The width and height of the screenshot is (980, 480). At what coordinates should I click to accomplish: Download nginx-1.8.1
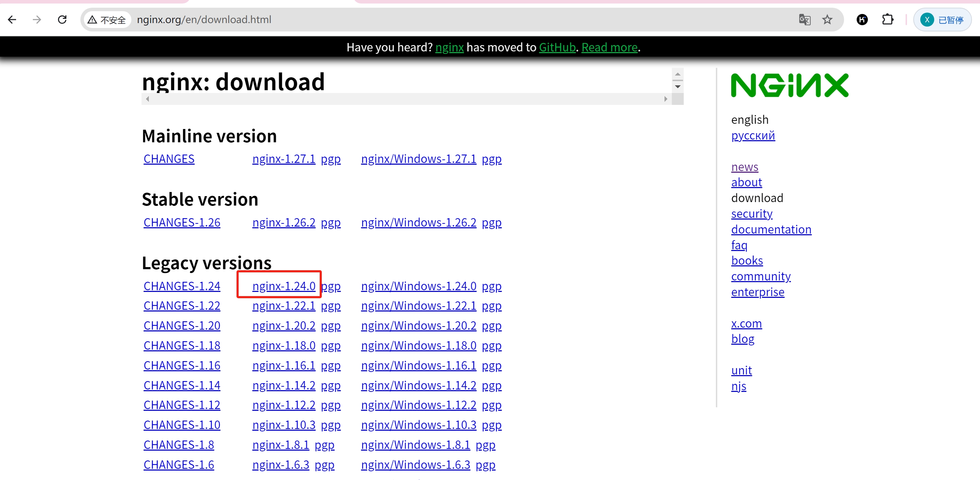click(281, 445)
